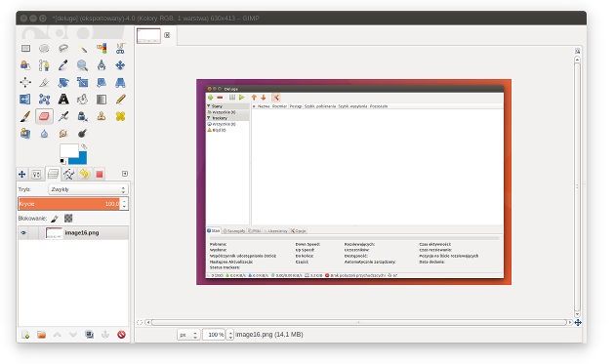Select the Rectangle Select tool

pos(25,48)
